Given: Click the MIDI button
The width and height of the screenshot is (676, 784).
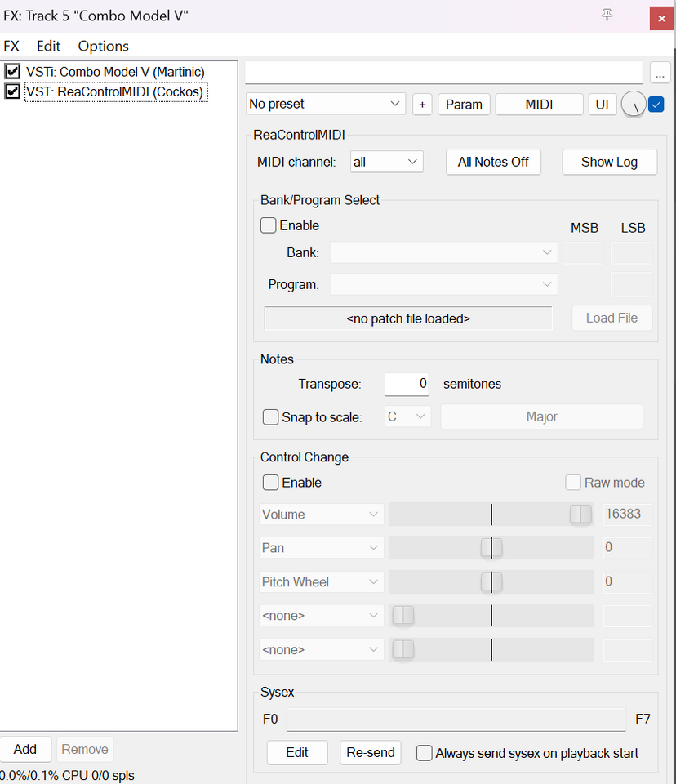Looking at the screenshot, I should 539,105.
